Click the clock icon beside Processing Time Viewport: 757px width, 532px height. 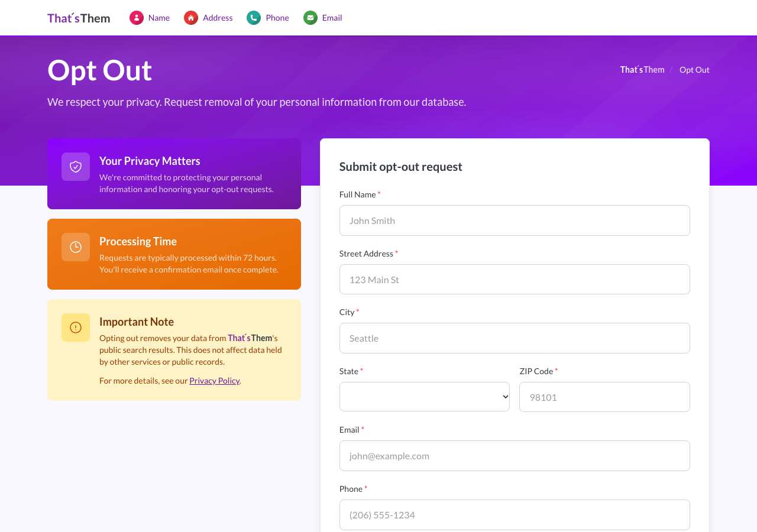pos(76,247)
